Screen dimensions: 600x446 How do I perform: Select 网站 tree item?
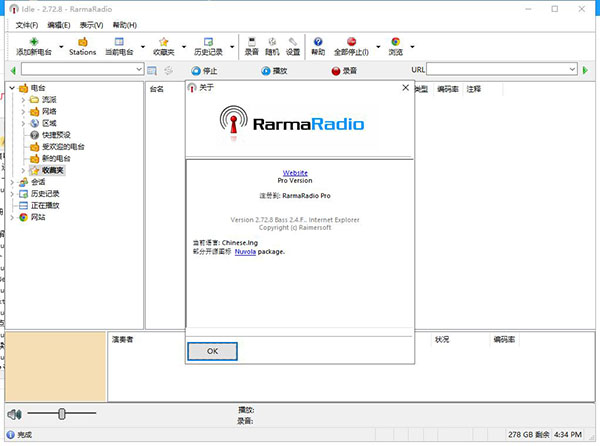click(38, 217)
